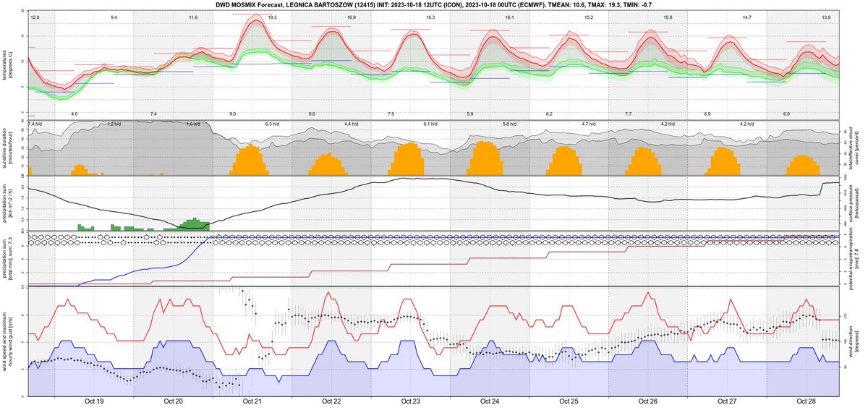The image size is (868, 413).
Task: Click the 16.9 maximum temperature value
Action: (351, 17)
